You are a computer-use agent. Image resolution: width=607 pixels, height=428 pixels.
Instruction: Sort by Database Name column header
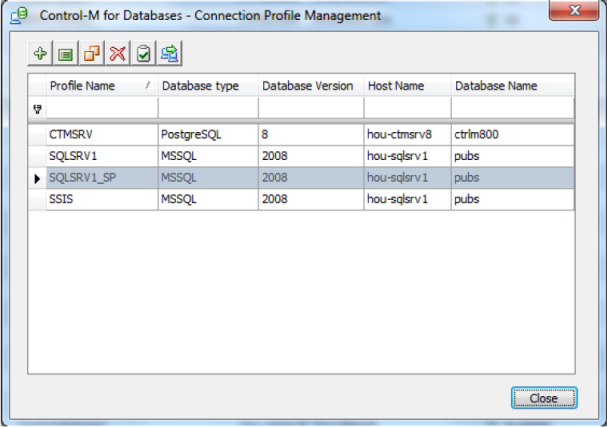point(513,86)
